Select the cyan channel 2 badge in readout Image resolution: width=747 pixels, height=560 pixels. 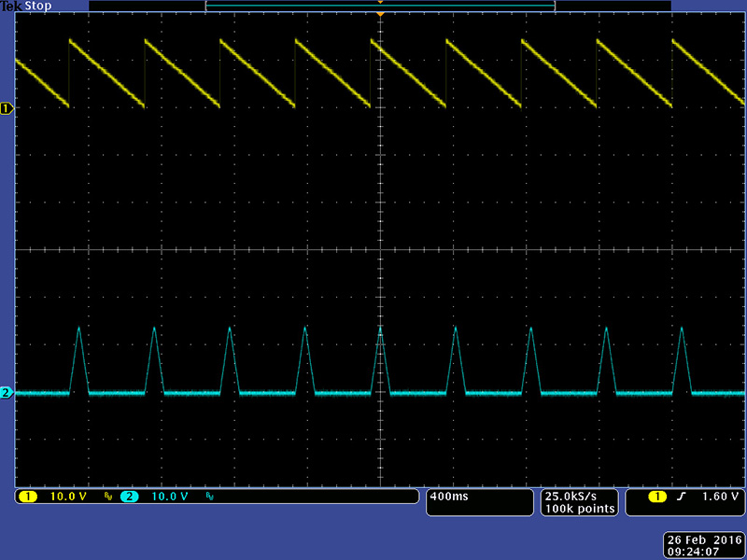[129, 497]
